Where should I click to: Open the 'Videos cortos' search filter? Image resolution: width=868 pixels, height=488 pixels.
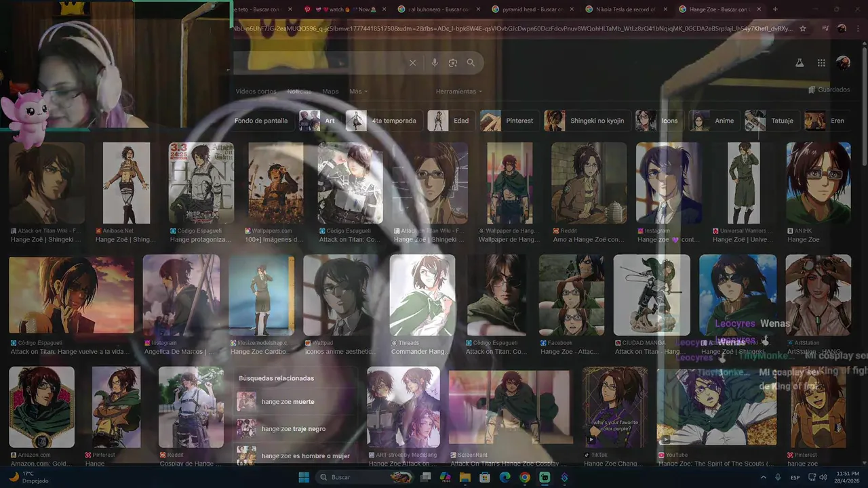pos(256,91)
